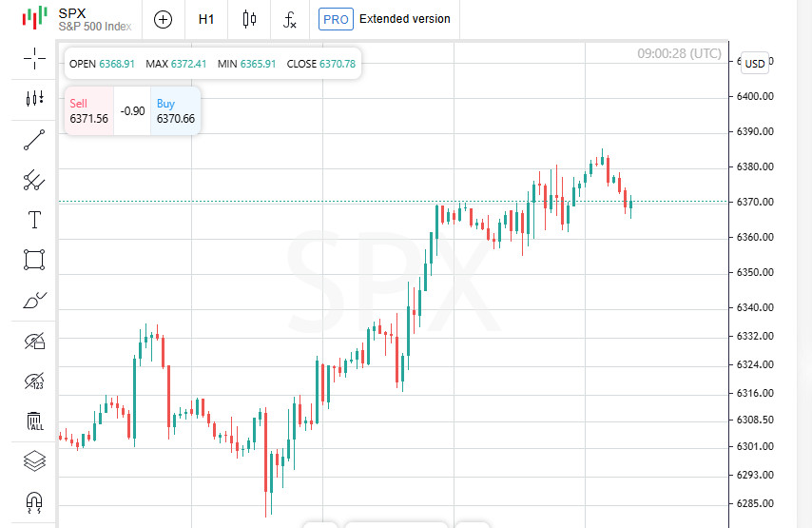Click the Sell 6371.56 button

[x=88, y=111]
